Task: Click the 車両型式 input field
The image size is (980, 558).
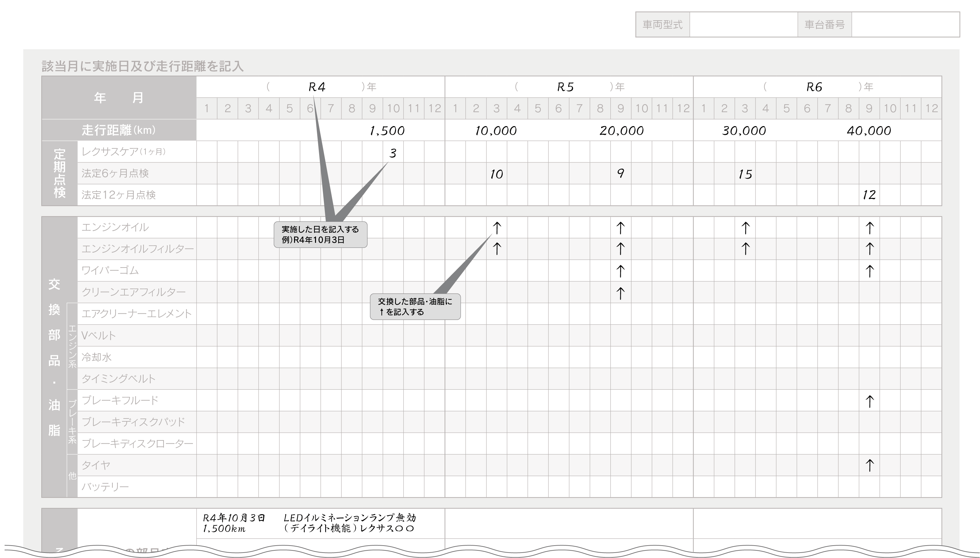Action: coord(743,24)
